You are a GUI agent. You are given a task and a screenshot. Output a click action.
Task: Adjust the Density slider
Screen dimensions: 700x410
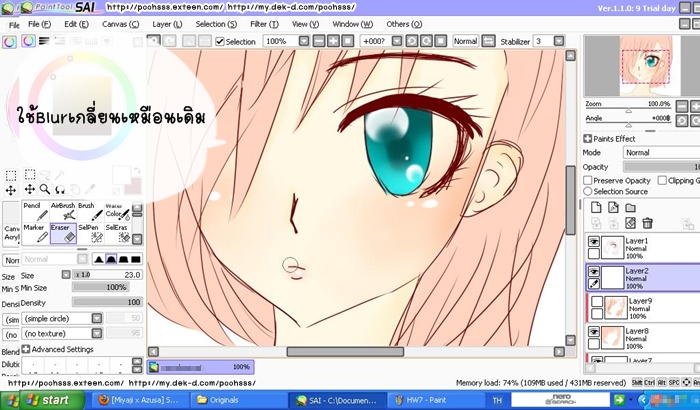(x=107, y=302)
